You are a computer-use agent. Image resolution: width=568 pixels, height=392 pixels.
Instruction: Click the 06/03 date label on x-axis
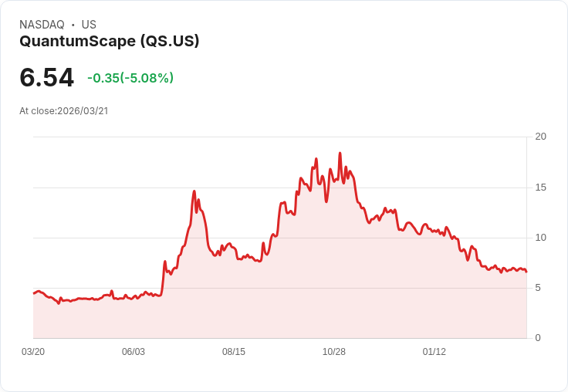134,352
